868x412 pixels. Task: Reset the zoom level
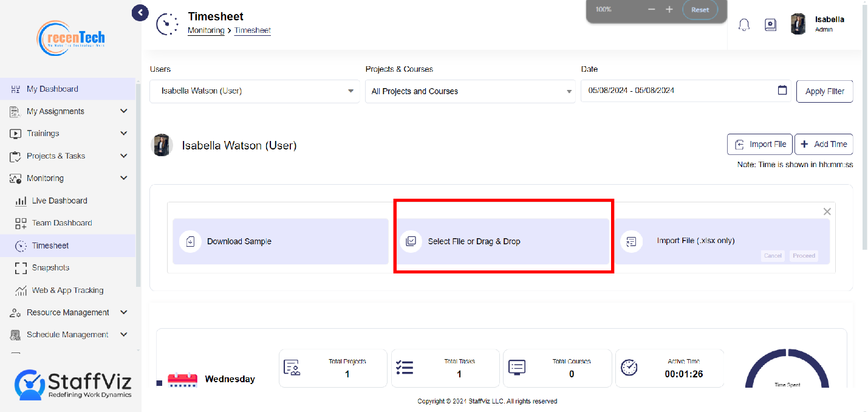coord(700,10)
